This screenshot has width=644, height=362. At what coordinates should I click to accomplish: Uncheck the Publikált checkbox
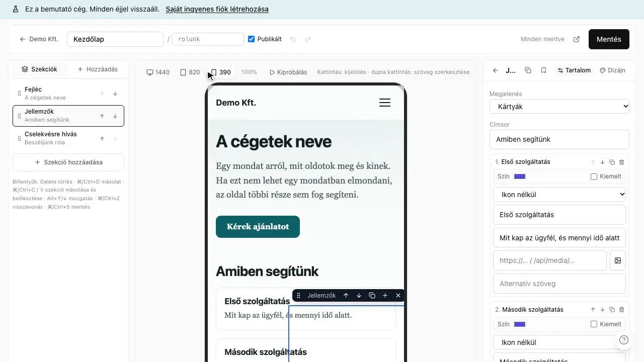point(252,39)
